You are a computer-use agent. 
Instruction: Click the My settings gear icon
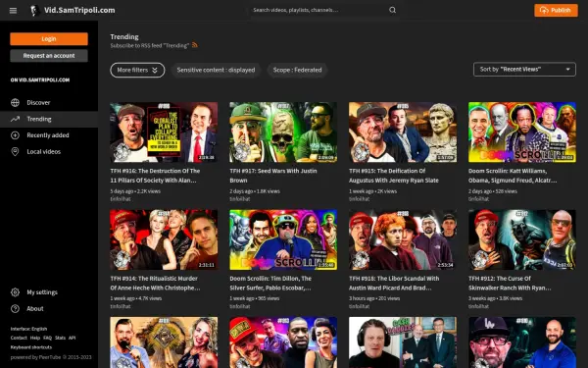click(15, 292)
